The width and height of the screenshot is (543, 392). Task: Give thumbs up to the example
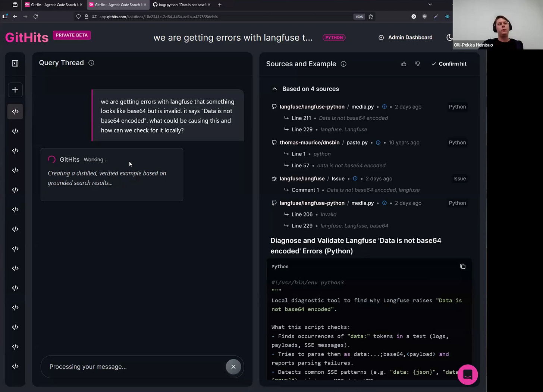point(404,64)
